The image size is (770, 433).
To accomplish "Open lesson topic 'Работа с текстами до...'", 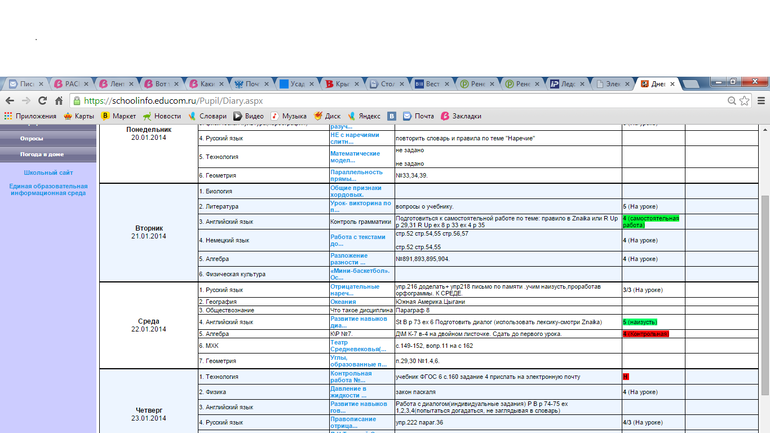I will click(358, 240).
